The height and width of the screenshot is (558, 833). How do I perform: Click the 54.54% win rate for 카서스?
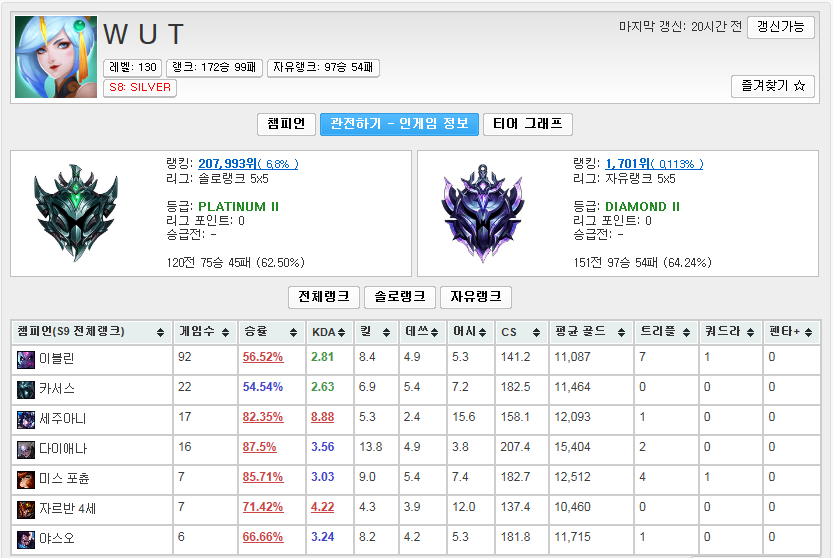point(262,387)
